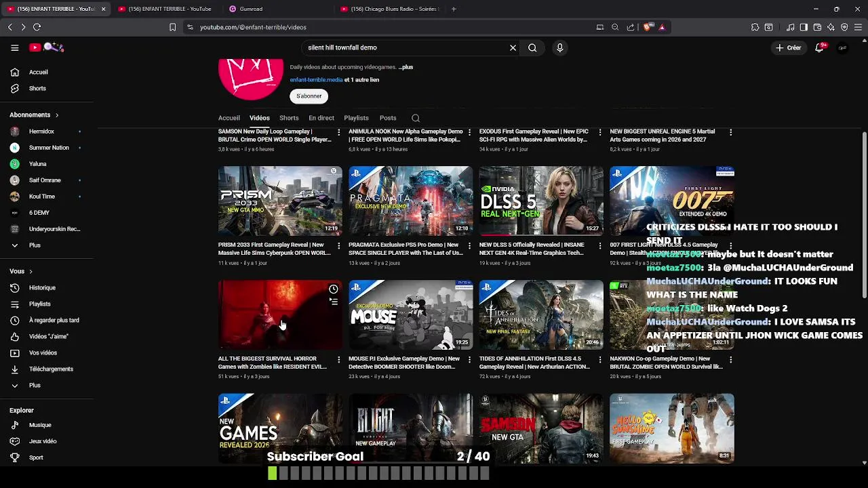Click the page vertical scrollbar
The width and height of the screenshot is (868, 488).
click(x=864, y=214)
